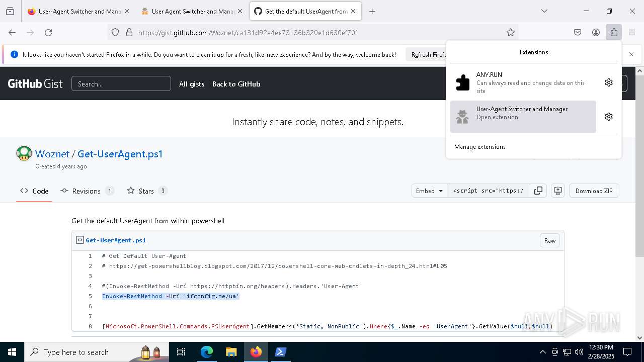
Task: Click the clock showing 12:30 PM
Action: (x=601, y=347)
